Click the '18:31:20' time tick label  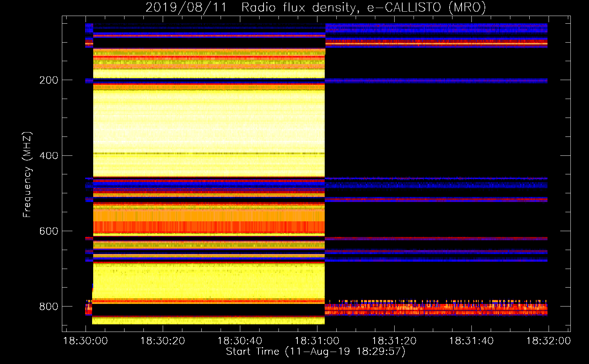[394, 341]
